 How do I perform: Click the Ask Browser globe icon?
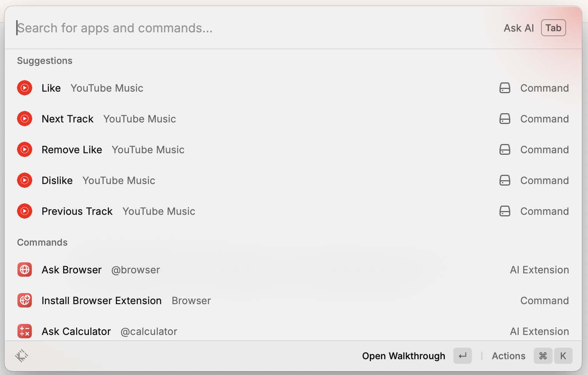[x=25, y=270]
